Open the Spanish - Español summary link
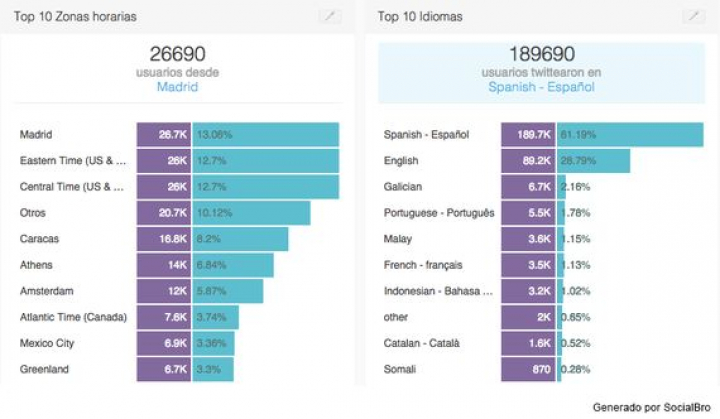 point(541,87)
